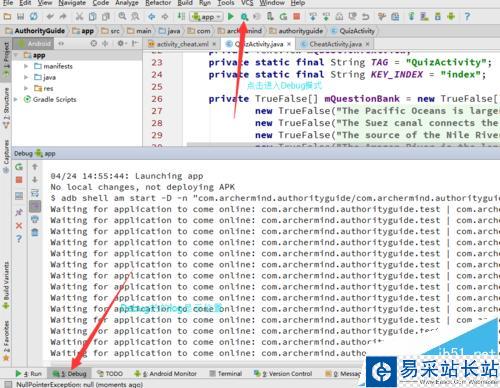
Task: Click the editor horizontal scrollbar
Action: [342, 145]
